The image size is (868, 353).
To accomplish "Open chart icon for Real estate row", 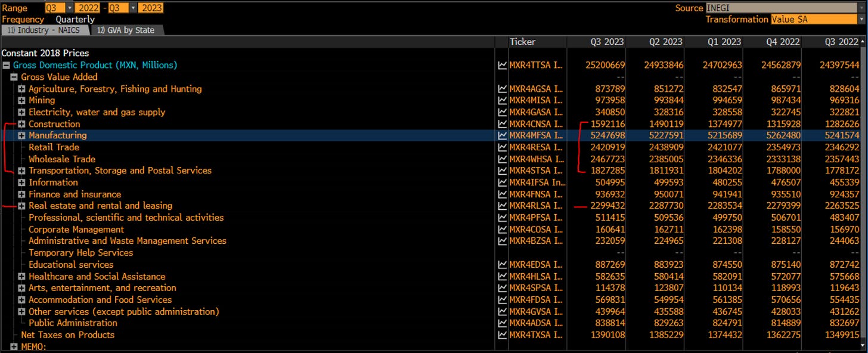I will [502, 206].
